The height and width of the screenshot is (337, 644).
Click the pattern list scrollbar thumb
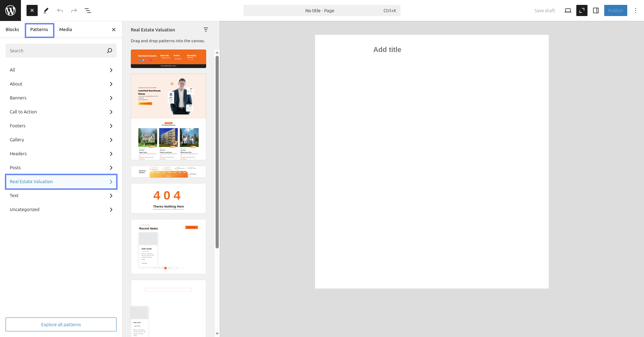[x=217, y=152]
